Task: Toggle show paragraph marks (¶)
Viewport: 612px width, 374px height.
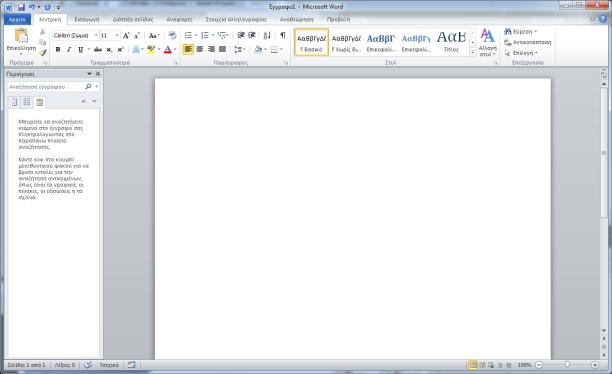Action: pos(283,36)
